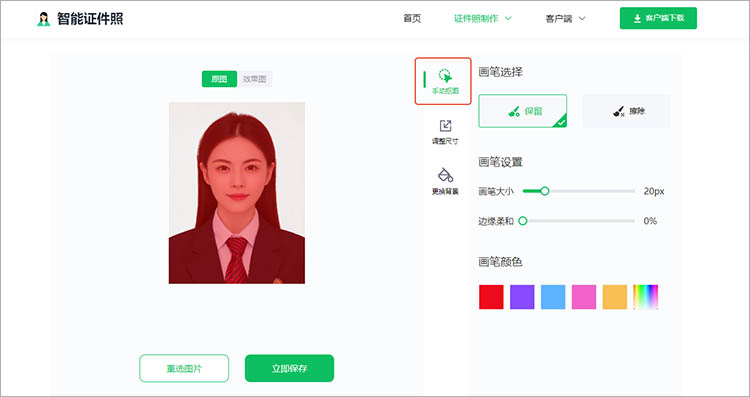Click the 智能证件照 logo icon
The image size is (750, 397).
44,19
